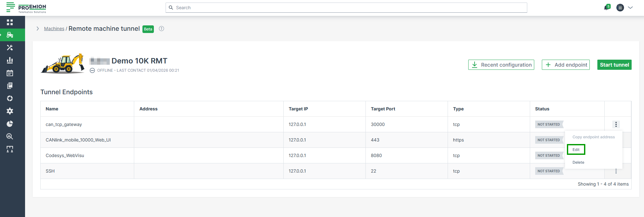644x217 pixels.
Task: Click the notification bell with badge
Action: pyautogui.click(x=607, y=8)
